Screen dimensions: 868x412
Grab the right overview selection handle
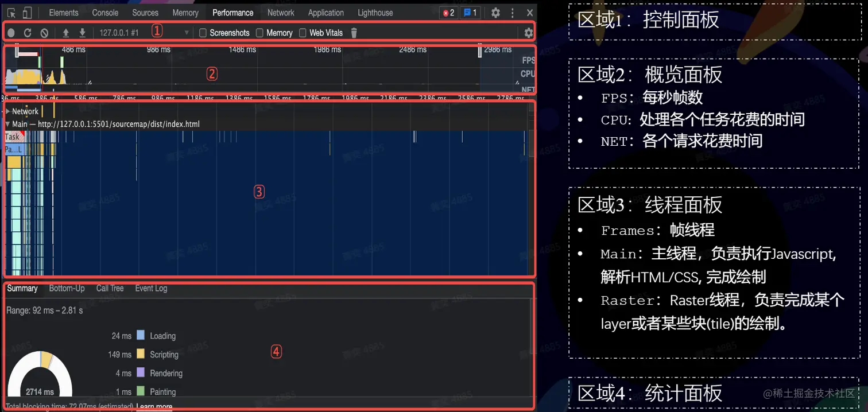pos(480,52)
